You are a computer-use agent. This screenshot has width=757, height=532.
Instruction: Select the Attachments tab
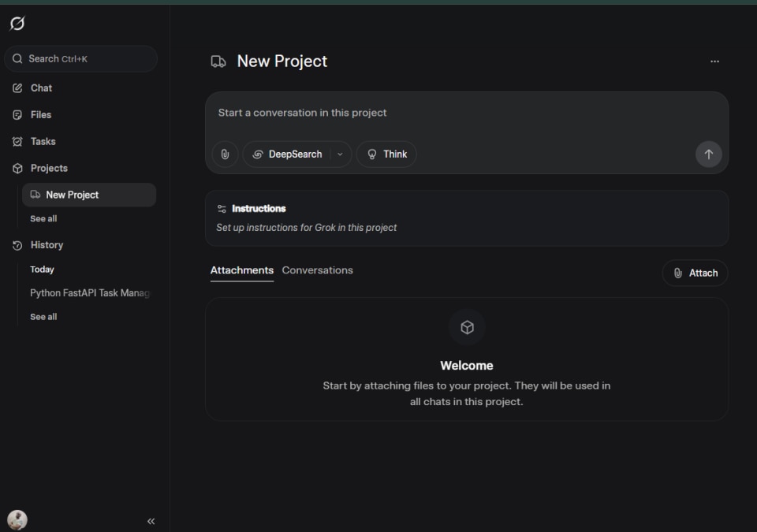[241, 270]
